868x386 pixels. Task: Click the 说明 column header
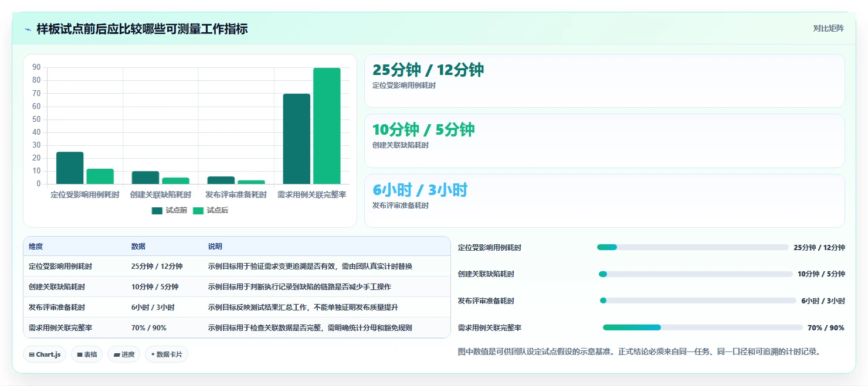point(215,247)
